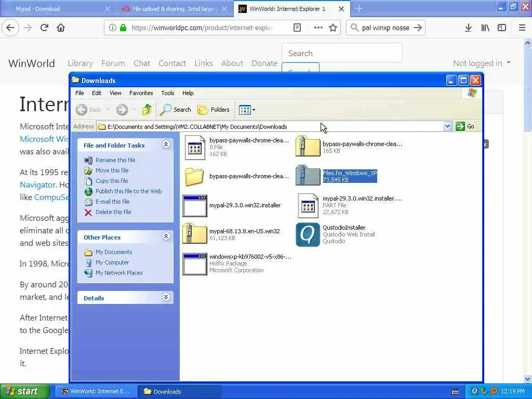532x399 pixels.
Task: Select the QustodioInstaller icon
Action: pos(308,234)
